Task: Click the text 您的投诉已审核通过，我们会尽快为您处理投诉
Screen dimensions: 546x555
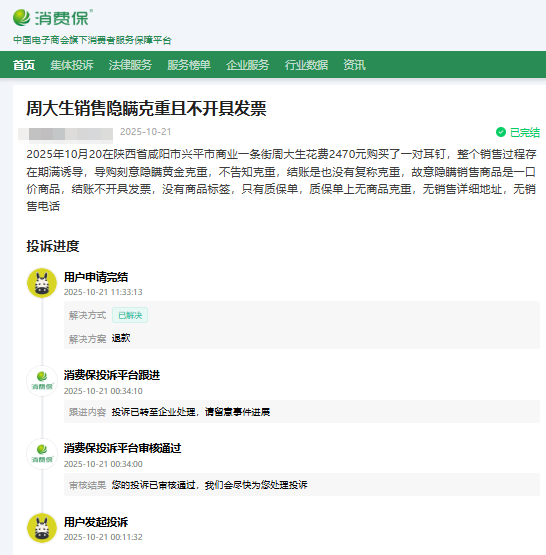Action: 209,485
